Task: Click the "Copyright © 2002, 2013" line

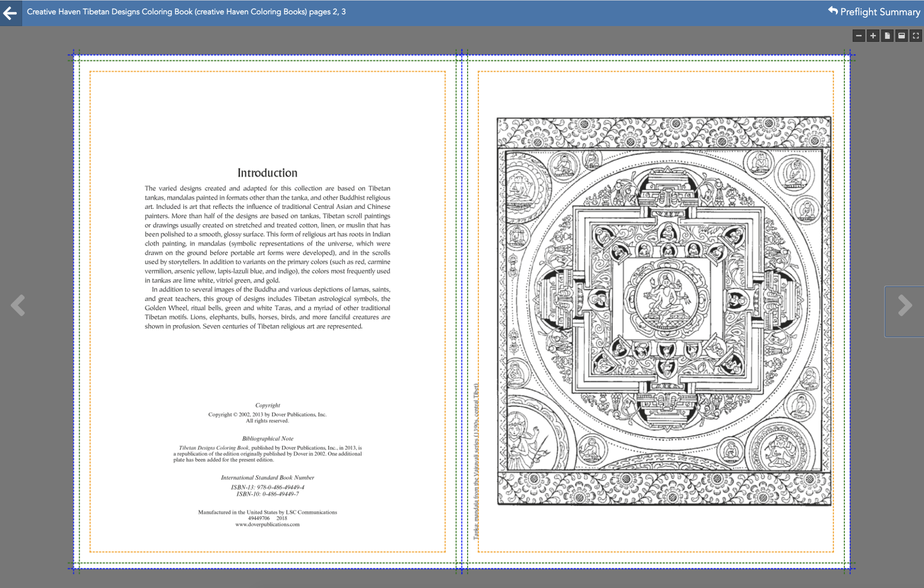Action: point(268,414)
